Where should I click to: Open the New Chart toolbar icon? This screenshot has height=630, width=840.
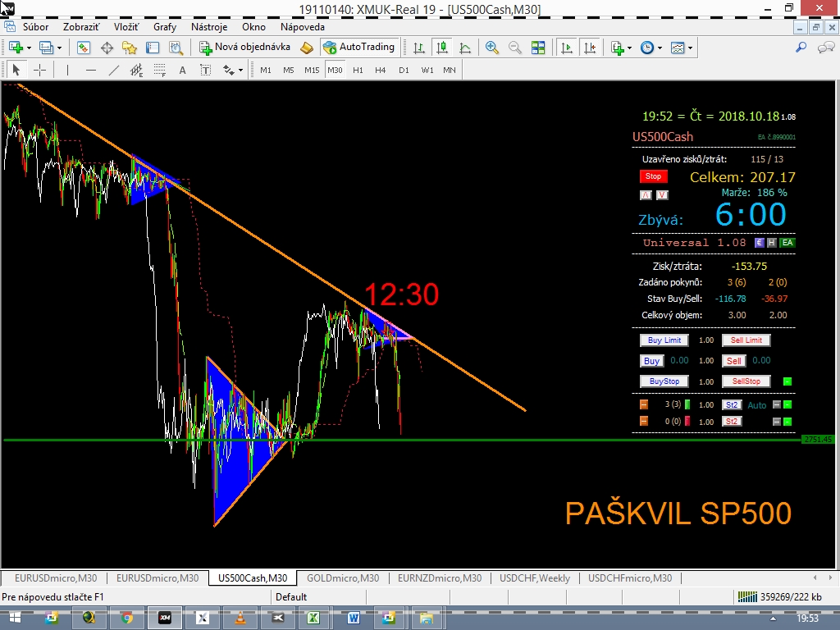click(16, 48)
